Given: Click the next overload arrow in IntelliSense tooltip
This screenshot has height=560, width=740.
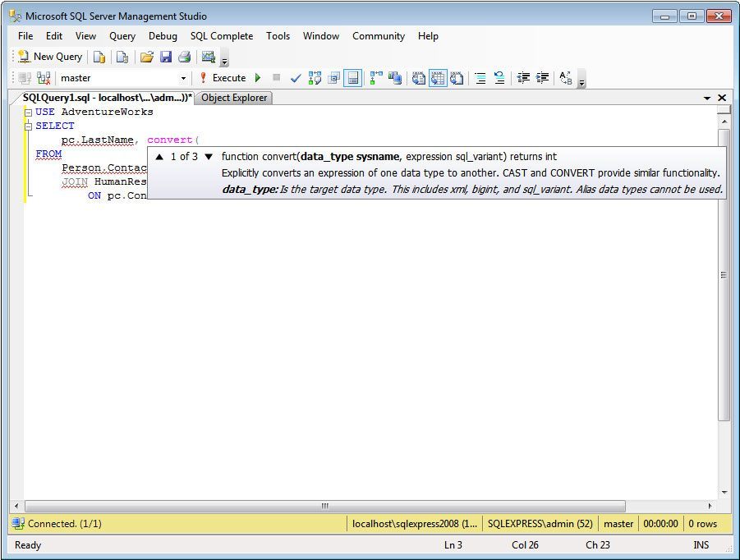Looking at the screenshot, I should 209,156.
